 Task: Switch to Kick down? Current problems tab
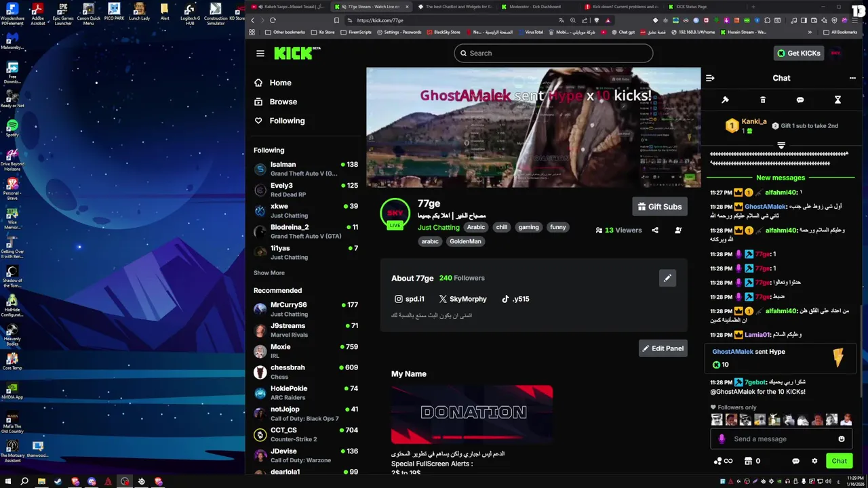pyautogui.click(x=622, y=7)
